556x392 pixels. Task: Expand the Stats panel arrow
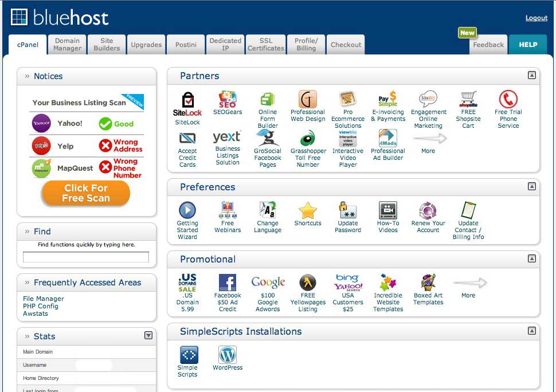click(148, 336)
